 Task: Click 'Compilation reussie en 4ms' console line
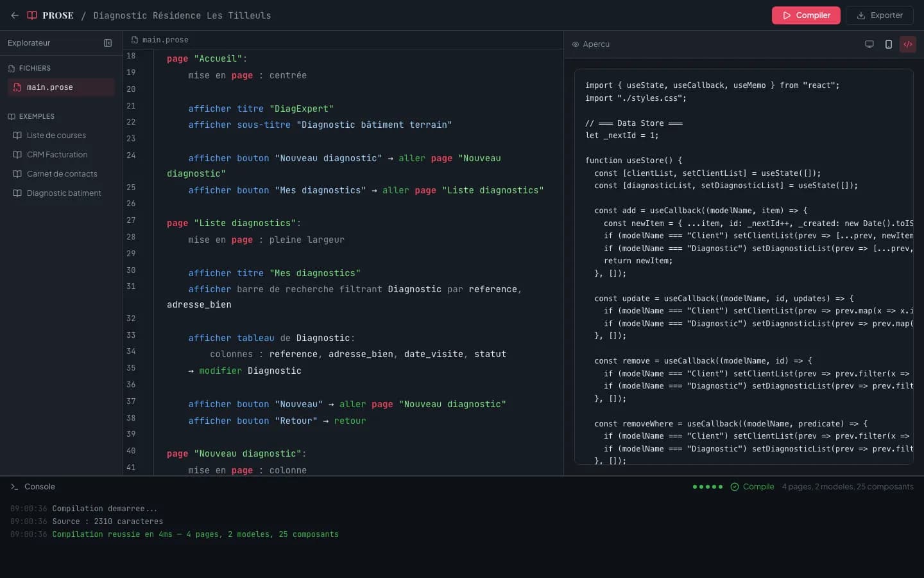click(195, 534)
